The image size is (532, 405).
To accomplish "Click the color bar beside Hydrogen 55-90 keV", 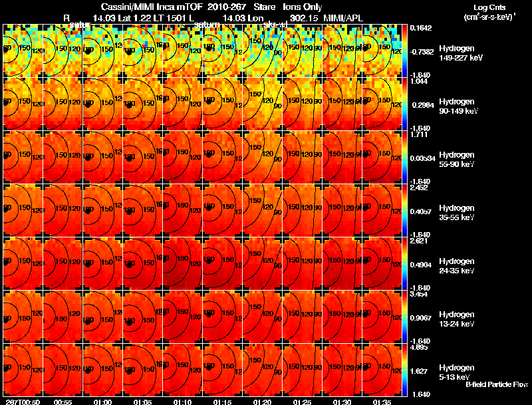I will [x=404, y=158].
